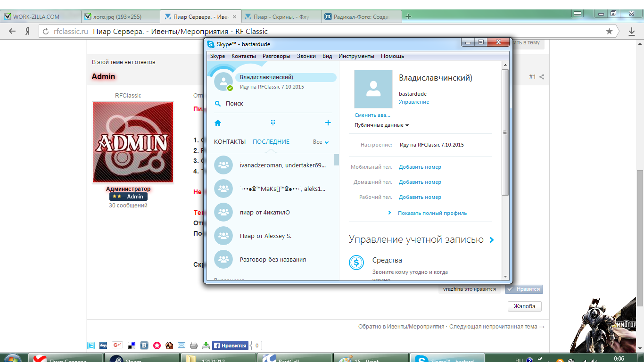Image resolution: width=644 pixels, height=362 pixels.
Task: Click Добавить номер for Домашний тел.
Action: [x=420, y=182]
